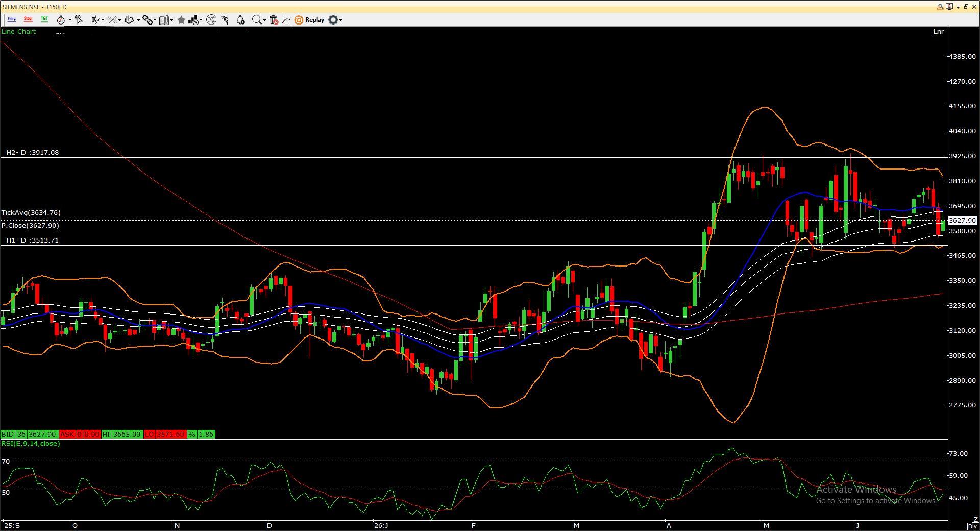Select the Stop loss marker tool
Image resolution: width=980 pixels, height=531 pixels.
pyautogui.click(x=28, y=19)
